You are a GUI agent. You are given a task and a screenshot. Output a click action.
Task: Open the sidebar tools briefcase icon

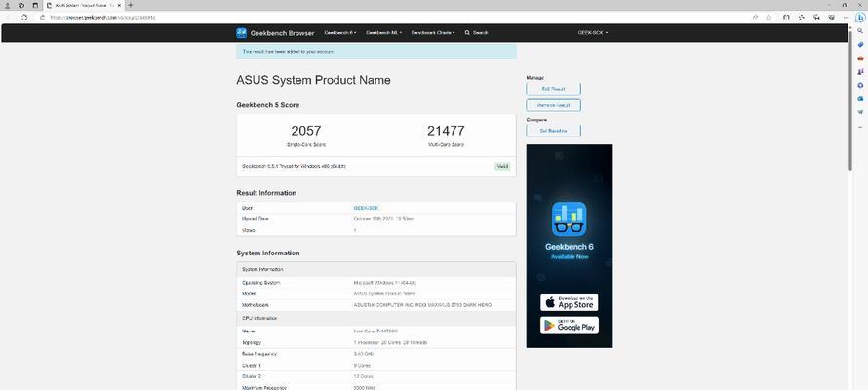tap(860, 58)
